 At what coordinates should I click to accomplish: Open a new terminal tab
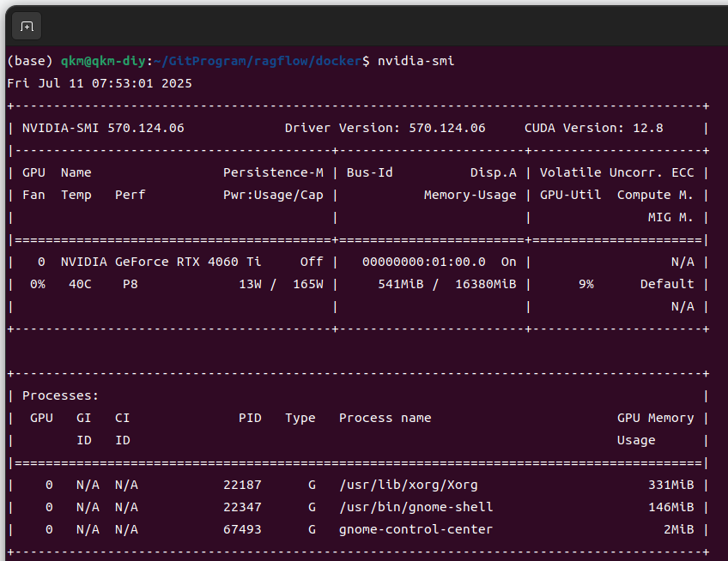(27, 27)
